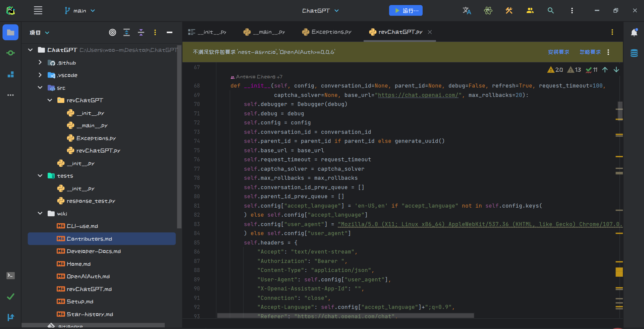
Task: Select Star-history.md file
Action: point(90,314)
